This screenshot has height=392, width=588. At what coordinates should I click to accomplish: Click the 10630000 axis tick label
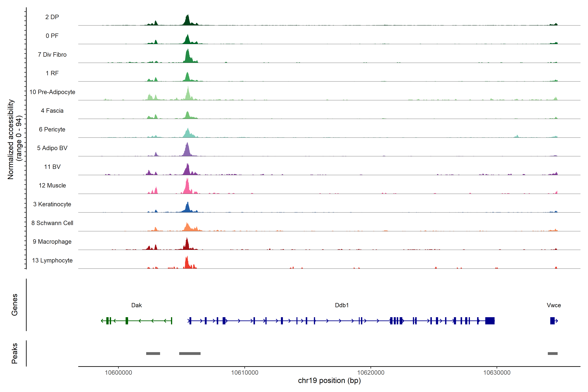(x=497, y=373)
